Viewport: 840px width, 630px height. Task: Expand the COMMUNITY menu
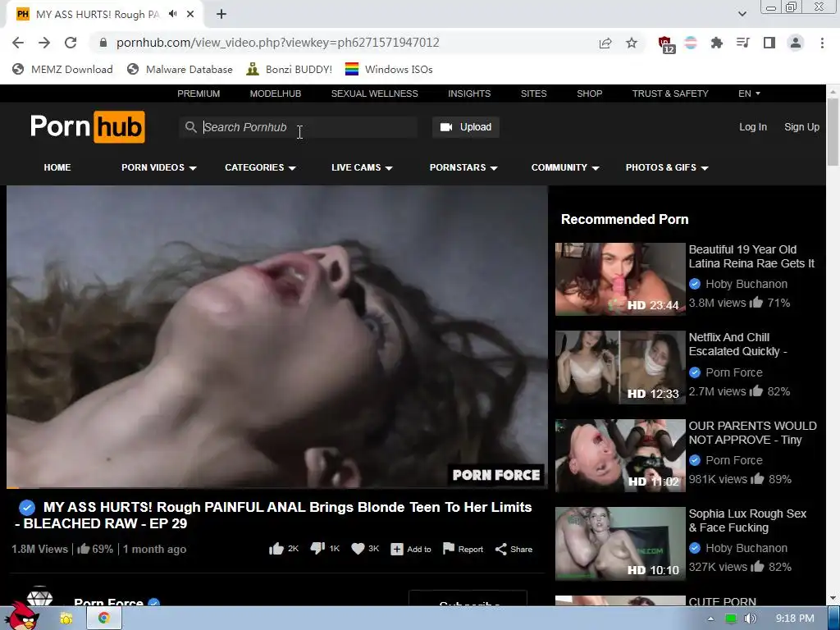[564, 167]
